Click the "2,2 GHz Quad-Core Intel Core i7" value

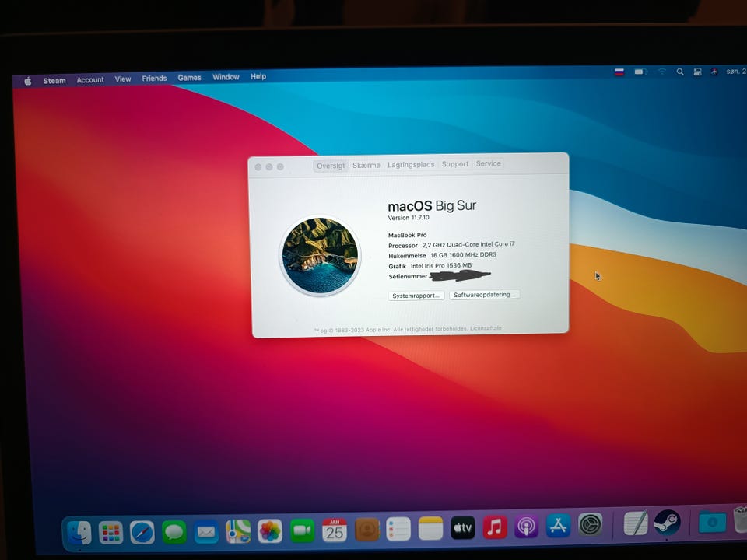468,244
